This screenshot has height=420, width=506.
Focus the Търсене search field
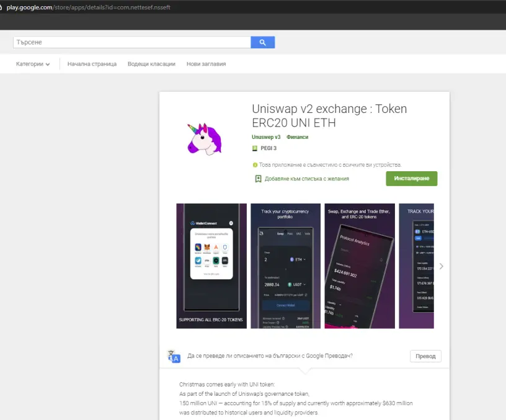[x=131, y=42]
